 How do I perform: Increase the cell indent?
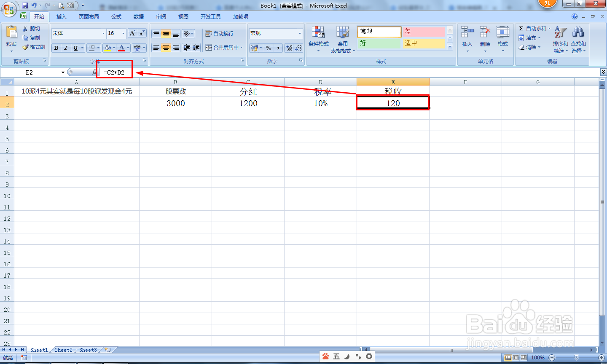coord(196,48)
